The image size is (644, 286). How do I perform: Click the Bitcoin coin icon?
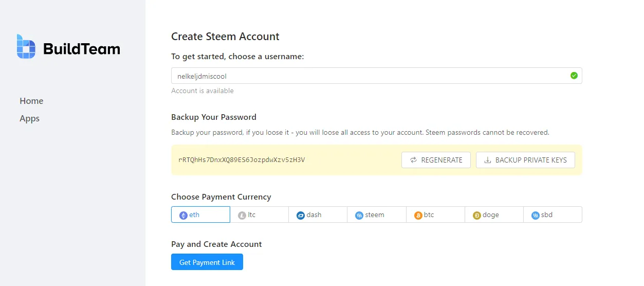pos(418,215)
